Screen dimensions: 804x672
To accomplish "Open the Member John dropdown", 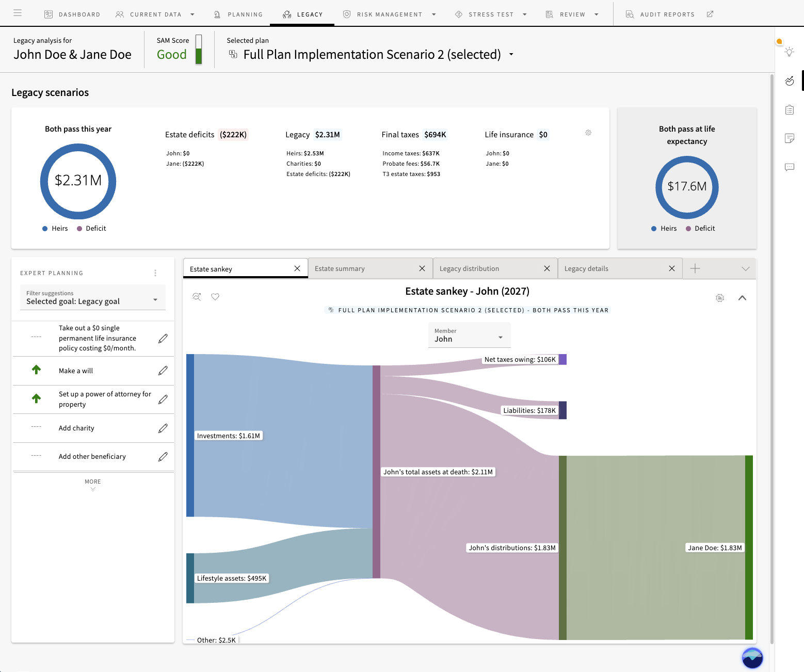I will tap(469, 335).
